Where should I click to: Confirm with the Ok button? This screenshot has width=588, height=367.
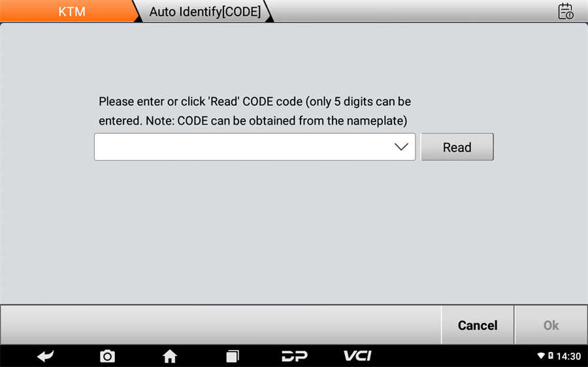tap(551, 325)
